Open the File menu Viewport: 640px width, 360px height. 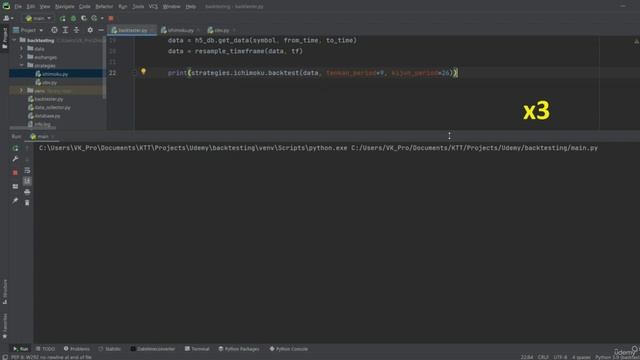point(18,7)
